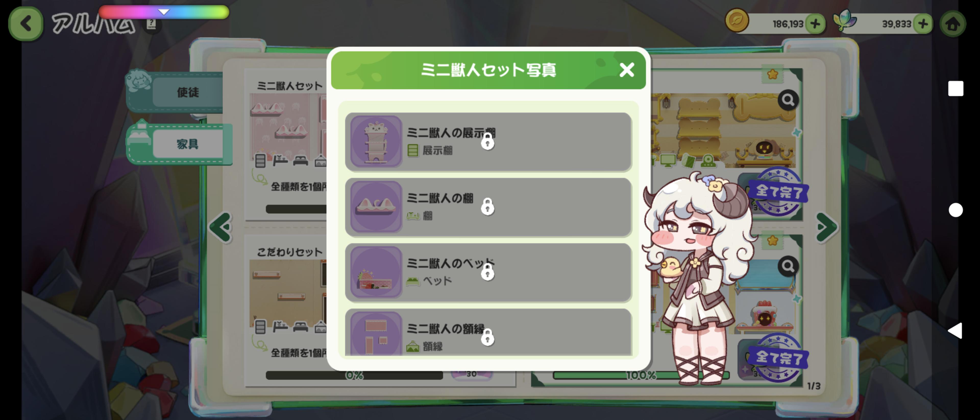980x420 pixels.
Task: Flip album to next page
Action: [x=827, y=227]
